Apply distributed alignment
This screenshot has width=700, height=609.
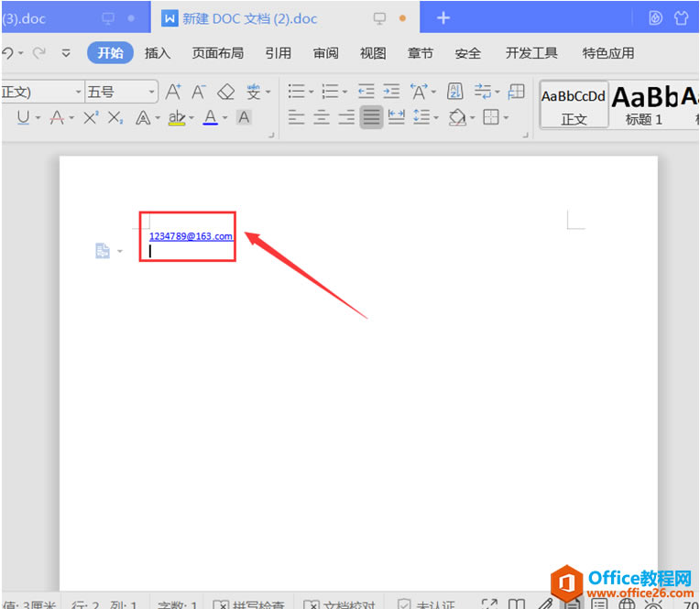(397, 117)
